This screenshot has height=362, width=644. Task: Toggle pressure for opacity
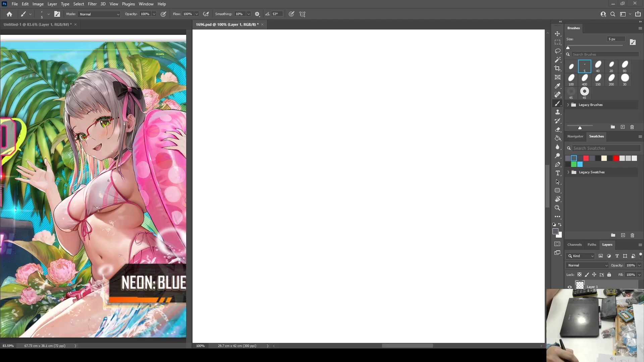[x=163, y=14]
